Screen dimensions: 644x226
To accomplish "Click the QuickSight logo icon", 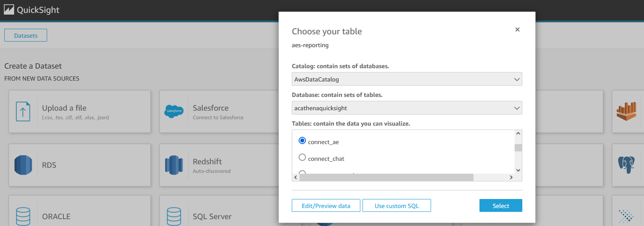I will coord(9,10).
